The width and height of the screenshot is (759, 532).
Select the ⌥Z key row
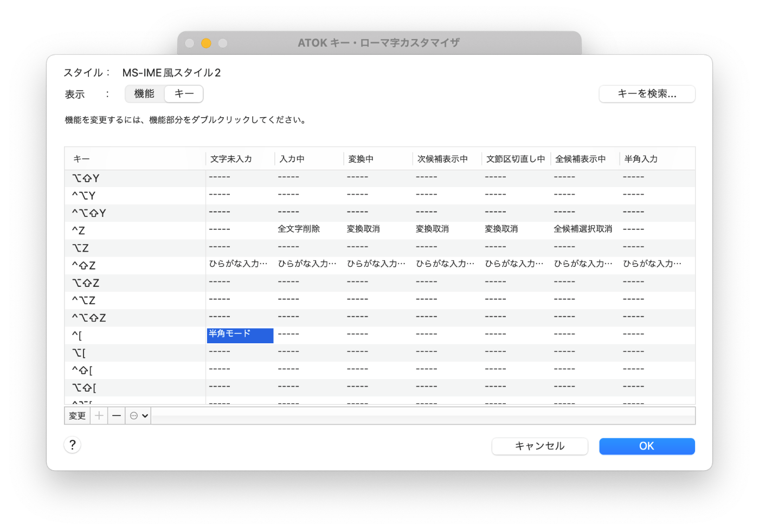pyautogui.click(x=379, y=248)
